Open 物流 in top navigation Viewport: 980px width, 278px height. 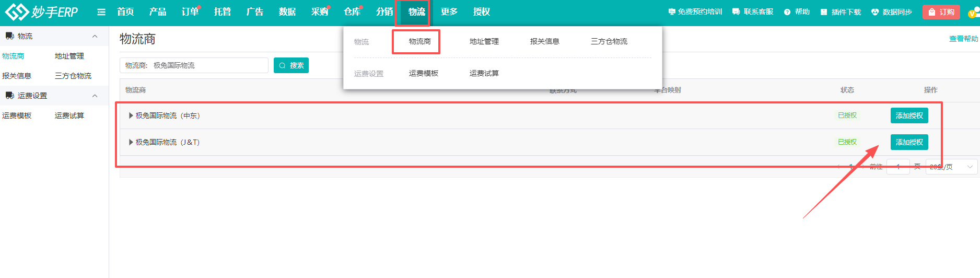coord(417,12)
